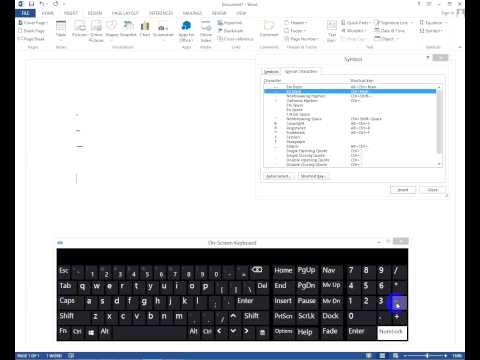Image resolution: width=480 pixels, height=360 pixels.
Task: Click the Date & Time command
Action: 389,31
